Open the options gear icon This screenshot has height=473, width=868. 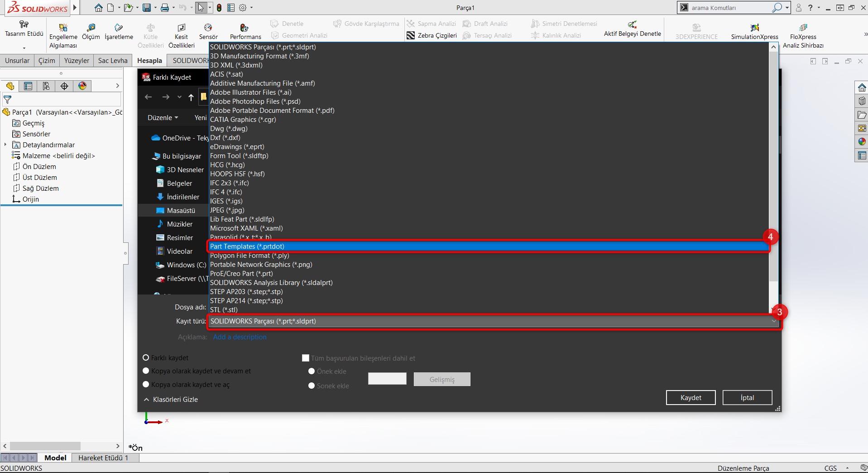(243, 8)
